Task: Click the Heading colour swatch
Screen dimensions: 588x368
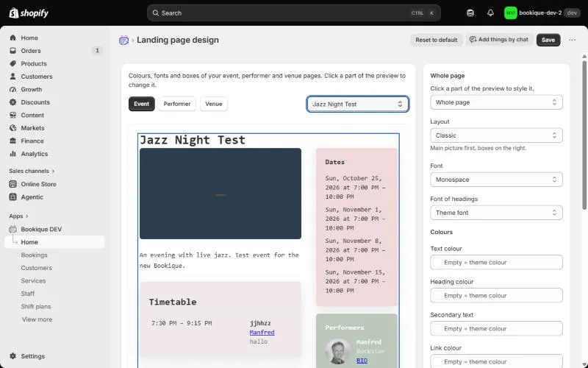Action: click(437, 296)
